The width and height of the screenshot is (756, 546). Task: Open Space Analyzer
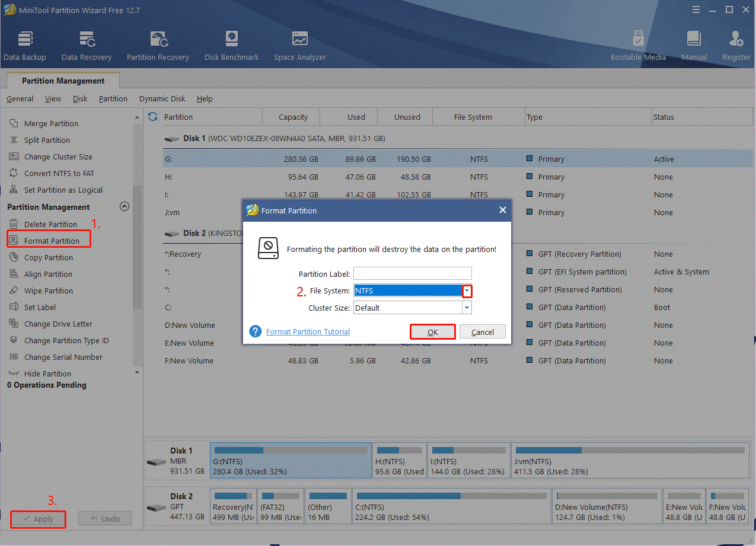click(x=300, y=46)
